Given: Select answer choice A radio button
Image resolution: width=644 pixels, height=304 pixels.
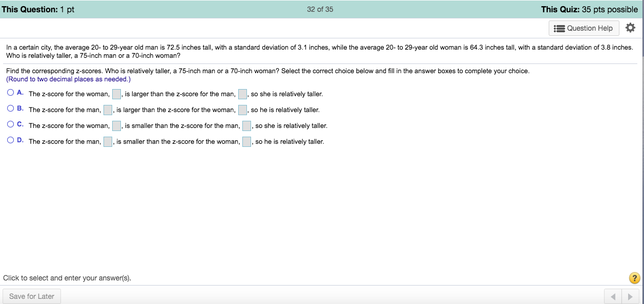Looking at the screenshot, I should 10,92.
